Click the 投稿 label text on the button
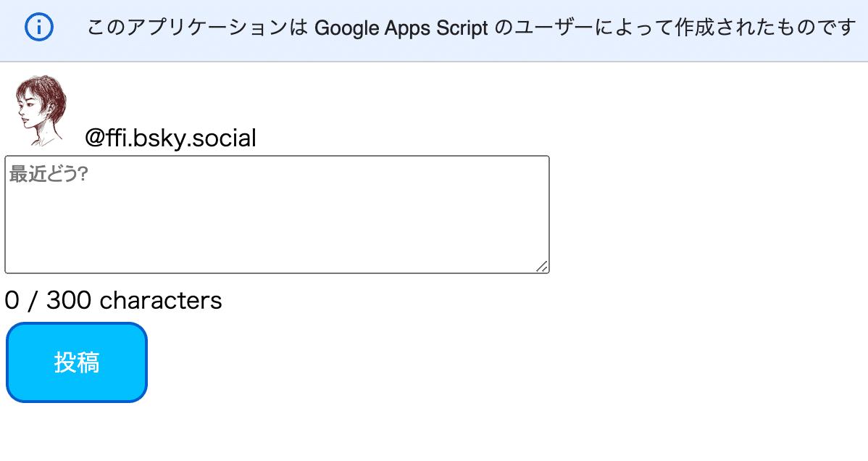Viewport: 868px width, 461px height. click(x=77, y=362)
